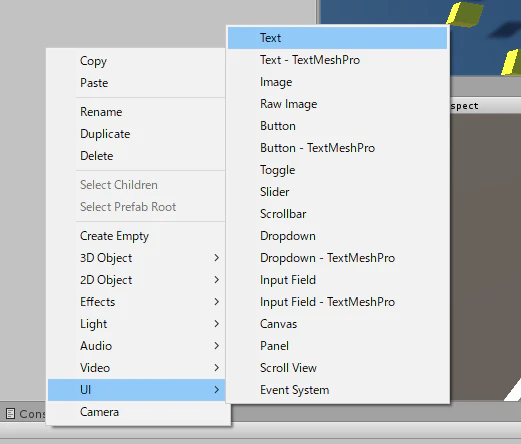Expand the arrow beside Video
Screen dimensions: 521x444
217,368
